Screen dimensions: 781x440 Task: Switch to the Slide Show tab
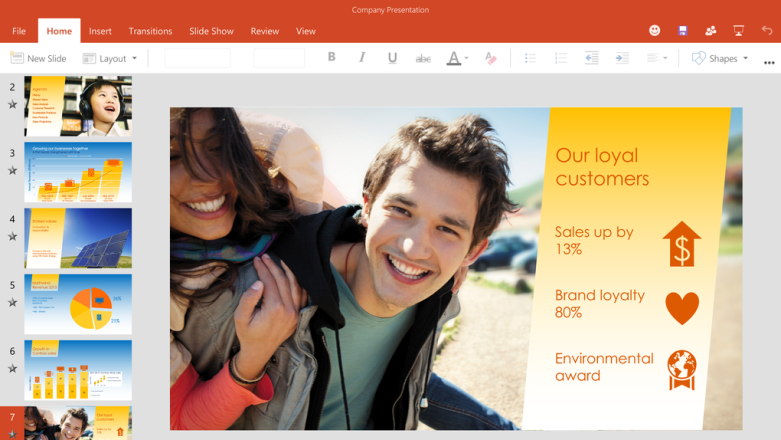[211, 31]
